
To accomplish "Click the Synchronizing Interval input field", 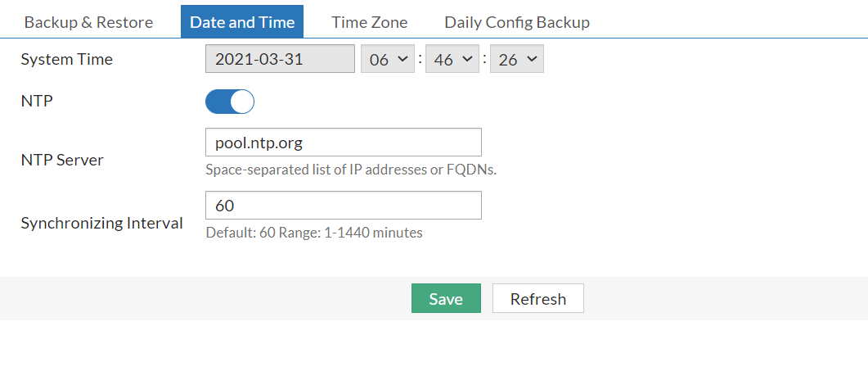I will [343, 206].
